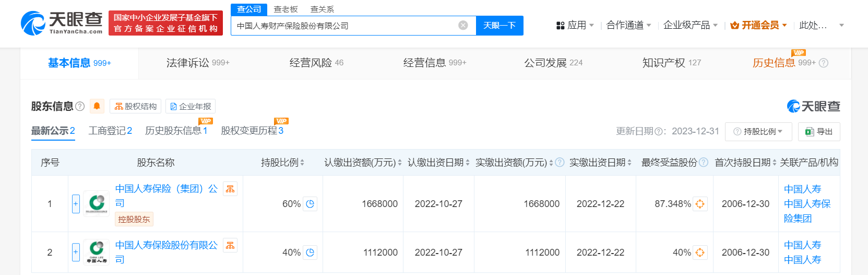The image size is (868, 275).
Task: Open the 法律诉讼 tab
Action: coord(198,63)
